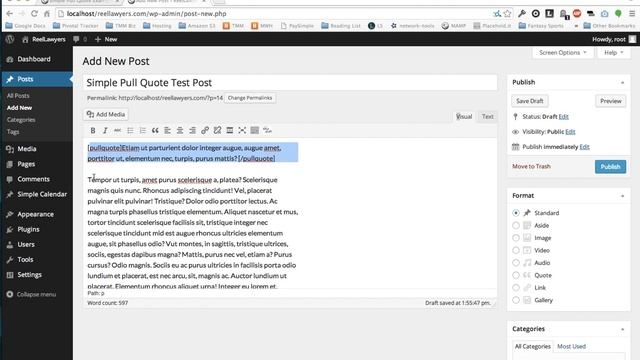Select the Standard post format
Viewport: 640px width, 360px height.
click(x=516, y=213)
